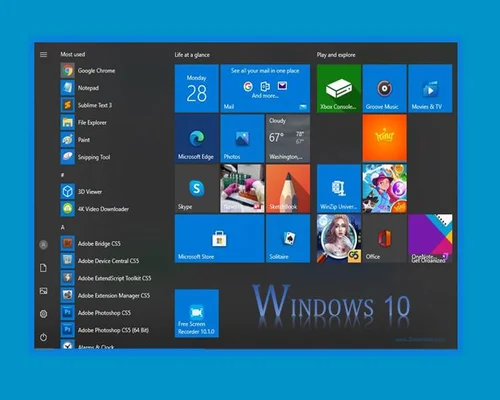The height and width of the screenshot is (400, 500).
Task: Open Adobe Device Central CS5
Action: click(x=100, y=261)
